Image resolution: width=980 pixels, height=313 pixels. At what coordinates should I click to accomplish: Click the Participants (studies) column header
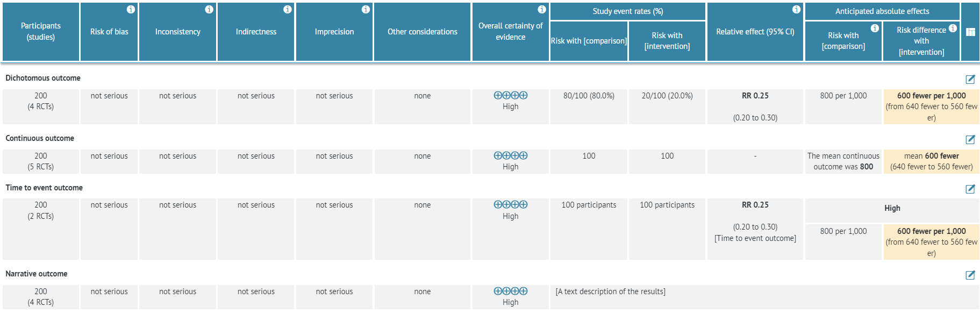click(x=41, y=32)
